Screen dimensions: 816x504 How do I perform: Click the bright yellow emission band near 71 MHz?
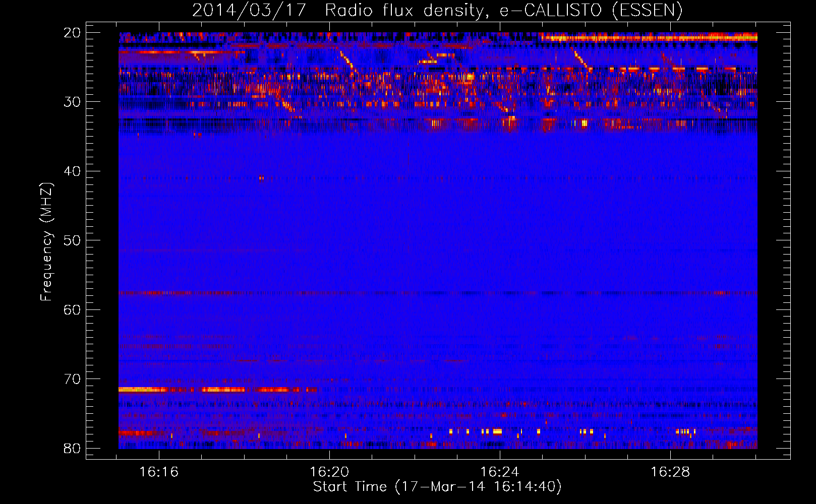pos(218,390)
